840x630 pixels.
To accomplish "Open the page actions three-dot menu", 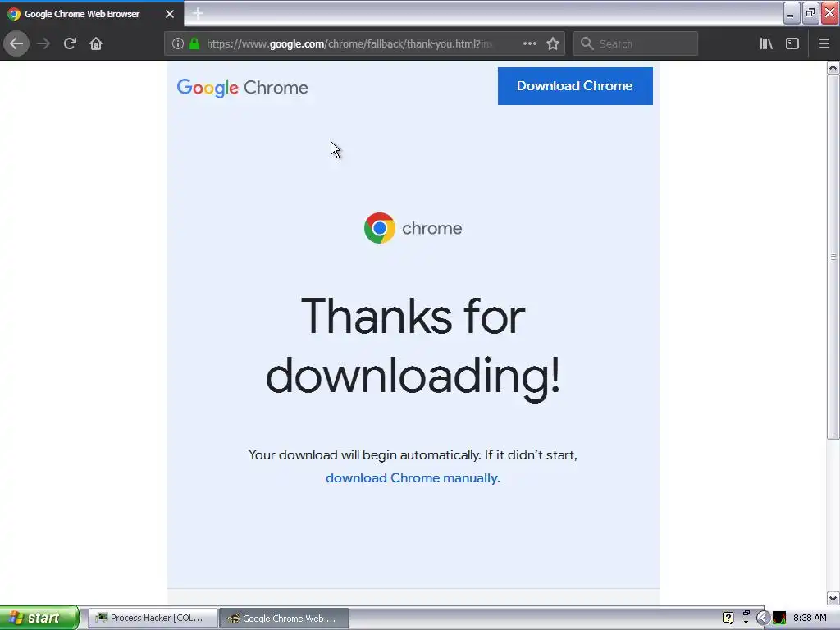I will 530,44.
